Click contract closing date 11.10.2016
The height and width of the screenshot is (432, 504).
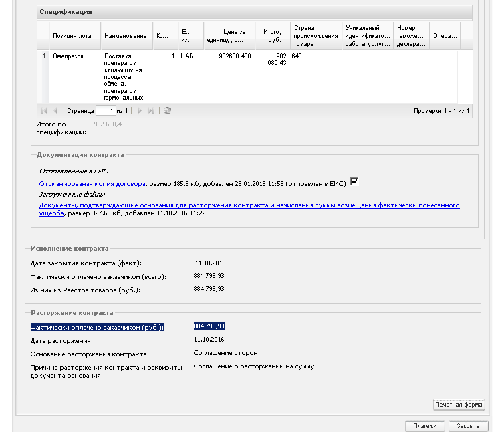point(210,263)
